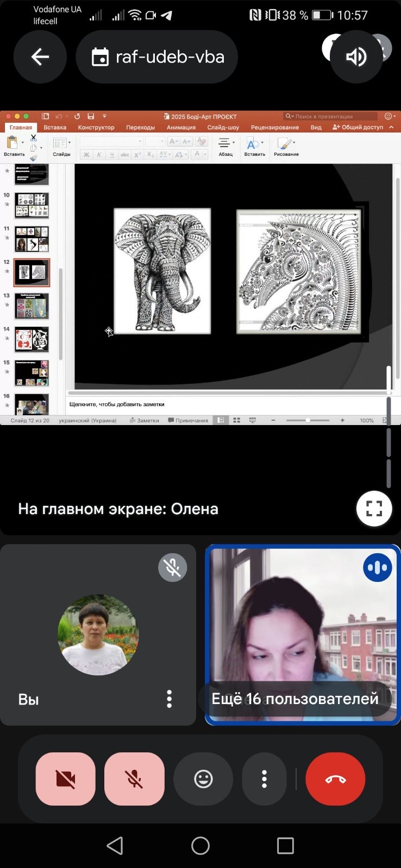Toggle superscript X² formatting
401x868 pixels.
[138, 155]
